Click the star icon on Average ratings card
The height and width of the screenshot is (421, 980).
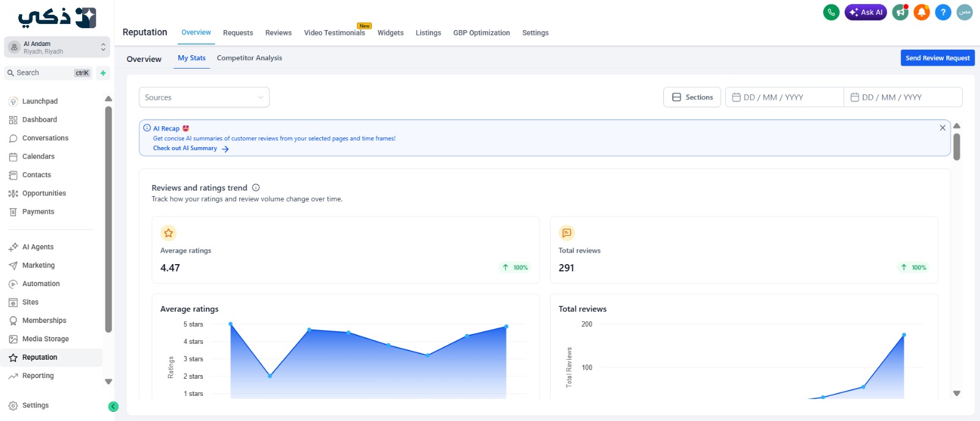168,233
